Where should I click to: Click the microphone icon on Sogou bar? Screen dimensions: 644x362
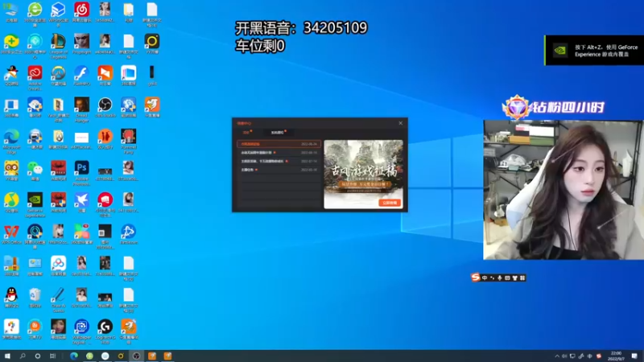[499, 278]
